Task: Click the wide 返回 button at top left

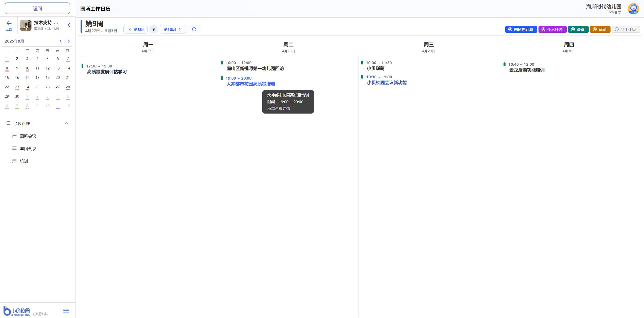Action: coord(37,8)
